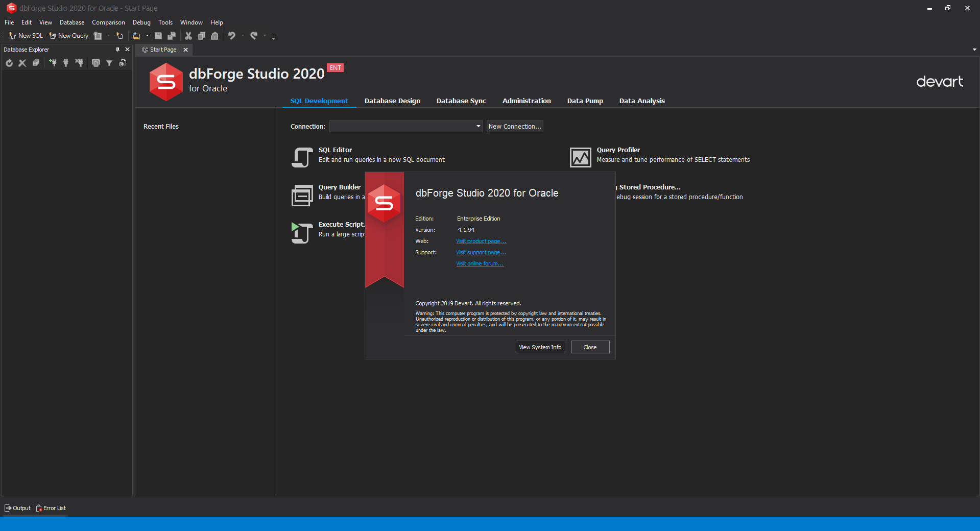Expand the Undo history dropdown arrow
Screen dimensions: 980x531
click(x=243, y=36)
